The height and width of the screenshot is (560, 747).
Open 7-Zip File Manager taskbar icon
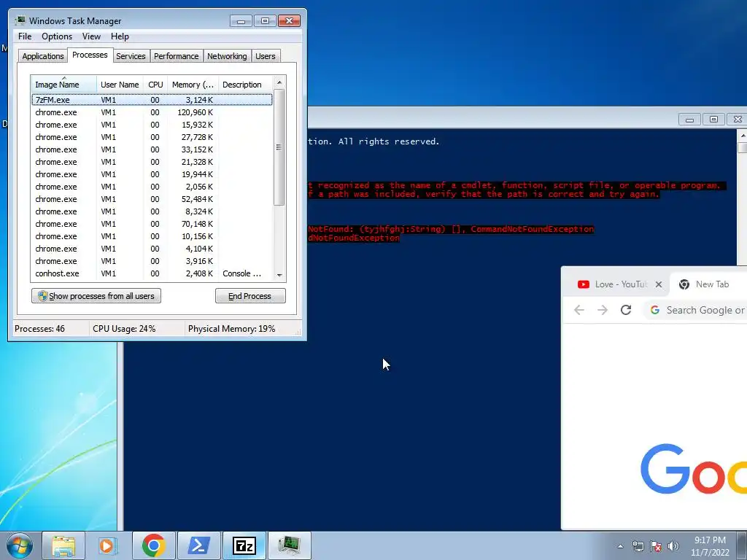(244, 545)
